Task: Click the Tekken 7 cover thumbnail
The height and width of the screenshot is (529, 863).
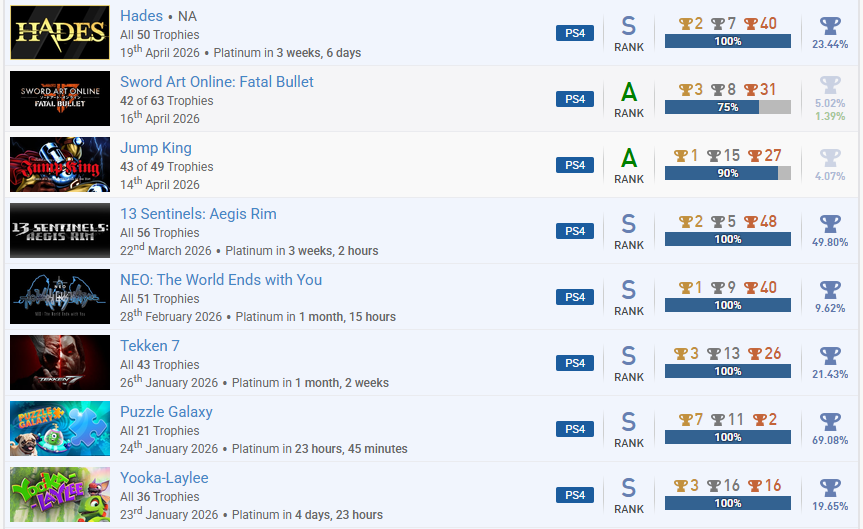Action: click(x=60, y=363)
